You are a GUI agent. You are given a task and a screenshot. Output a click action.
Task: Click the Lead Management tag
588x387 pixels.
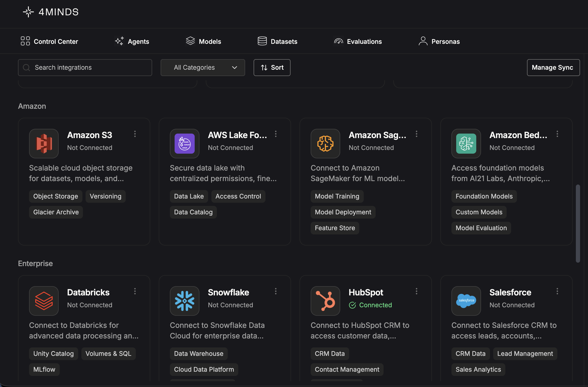[525, 354]
